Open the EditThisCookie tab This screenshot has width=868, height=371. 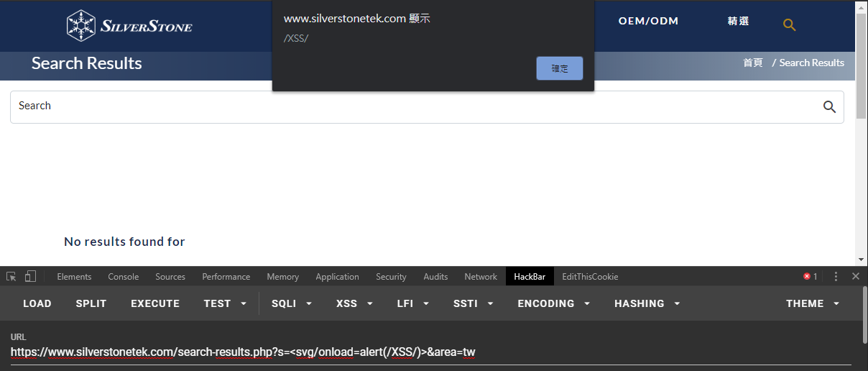(590, 276)
